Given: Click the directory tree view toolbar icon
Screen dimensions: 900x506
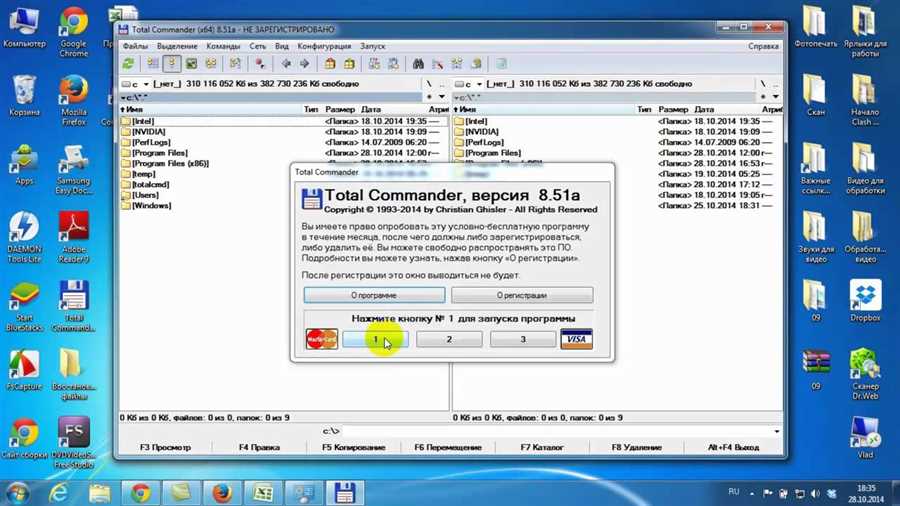Looking at the screenshot, I should tap(211, 64).
